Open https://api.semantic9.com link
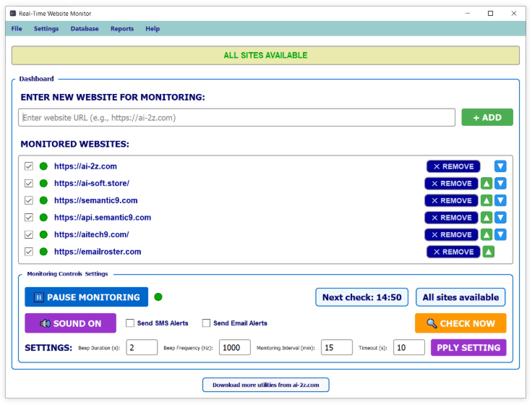 tap(103, 217)
